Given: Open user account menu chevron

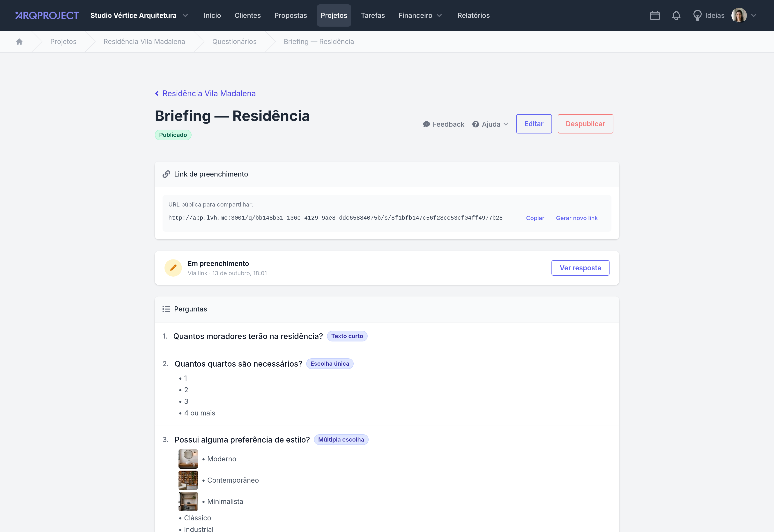Looking at the screenshot, I should 754,15.
